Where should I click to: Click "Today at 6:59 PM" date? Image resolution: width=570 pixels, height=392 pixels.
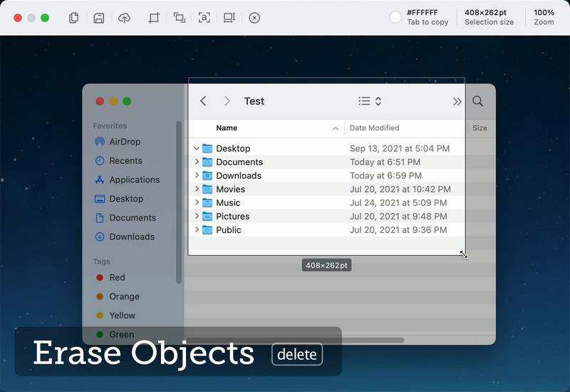coord(385,175)
